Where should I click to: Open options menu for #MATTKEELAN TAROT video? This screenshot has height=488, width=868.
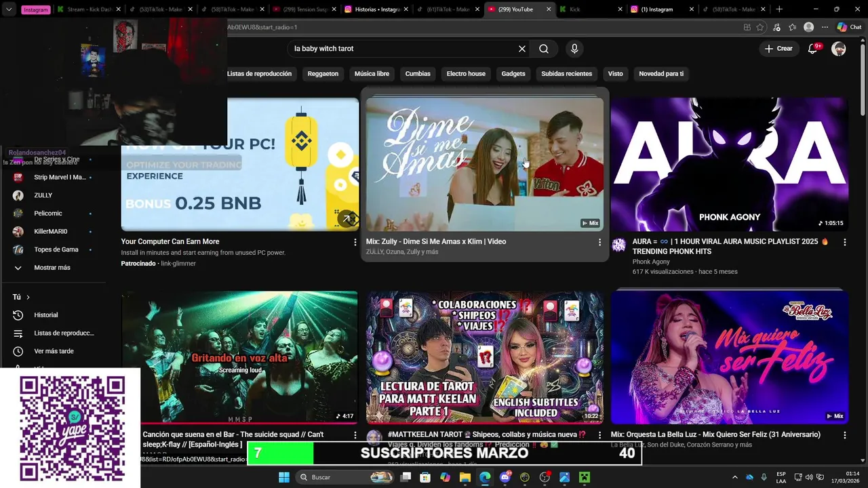click(599, 435)
